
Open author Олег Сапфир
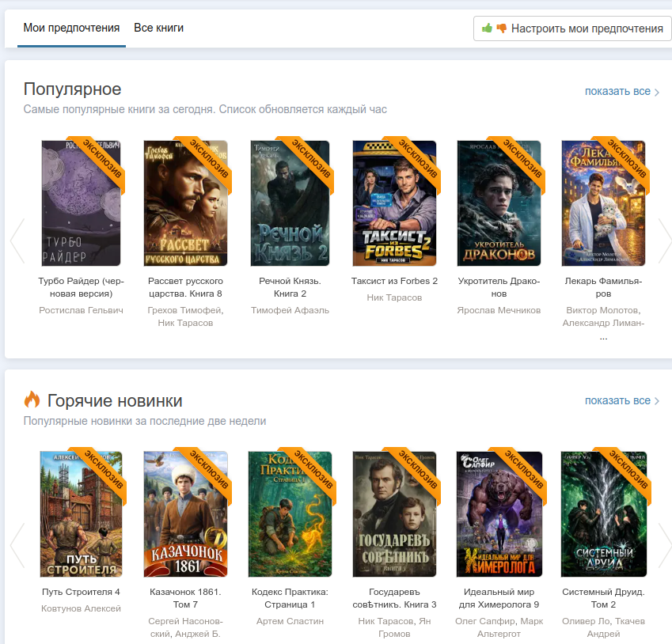(x=486, y=621)
